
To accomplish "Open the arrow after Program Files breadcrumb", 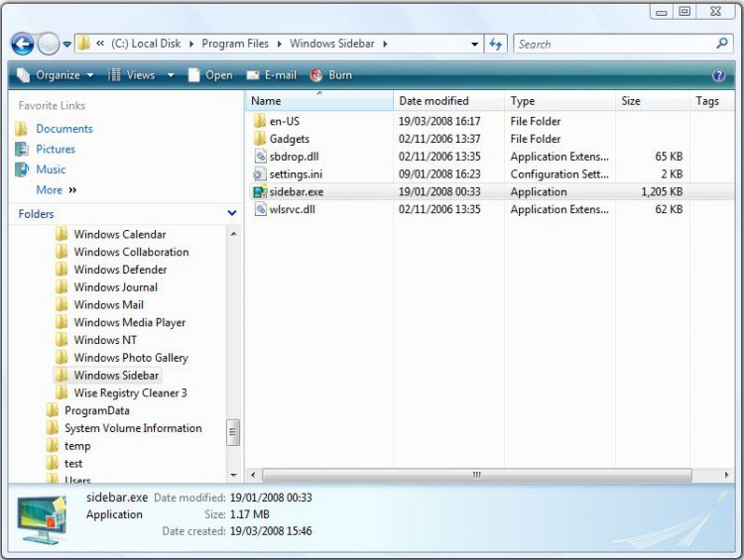I will pos(280,44).
